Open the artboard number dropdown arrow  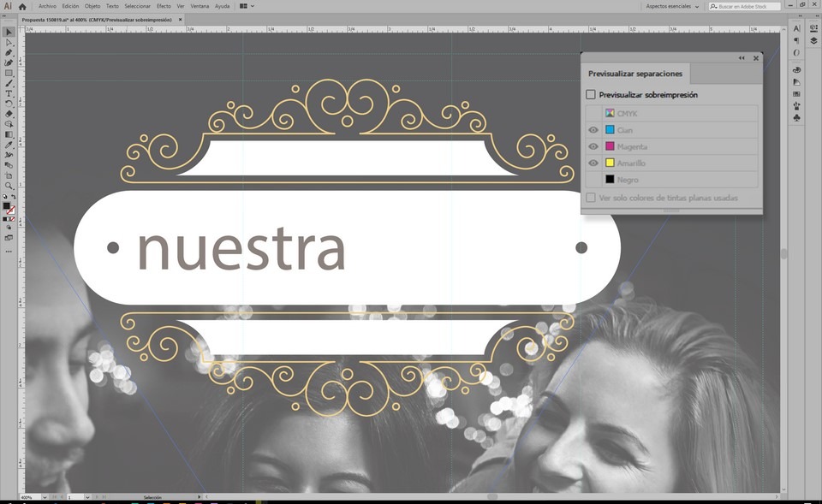87,496
